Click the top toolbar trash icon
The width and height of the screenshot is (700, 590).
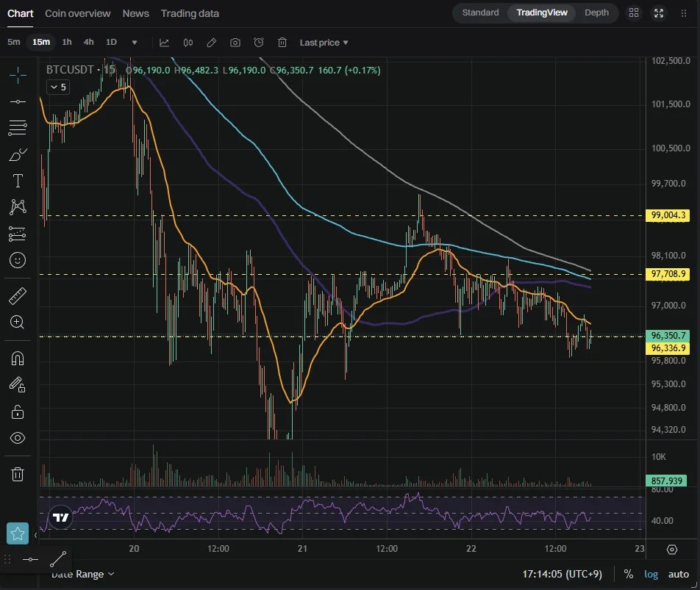tap(282, 43)
